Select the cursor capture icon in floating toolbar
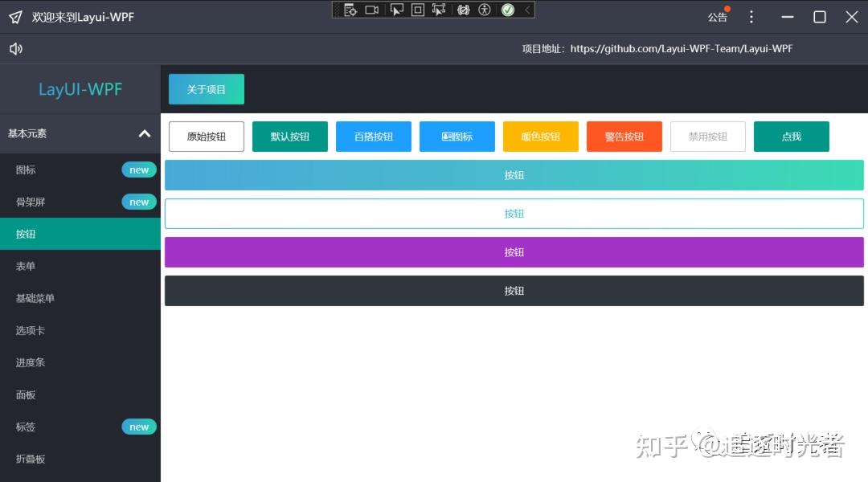 tap(397, 10)
